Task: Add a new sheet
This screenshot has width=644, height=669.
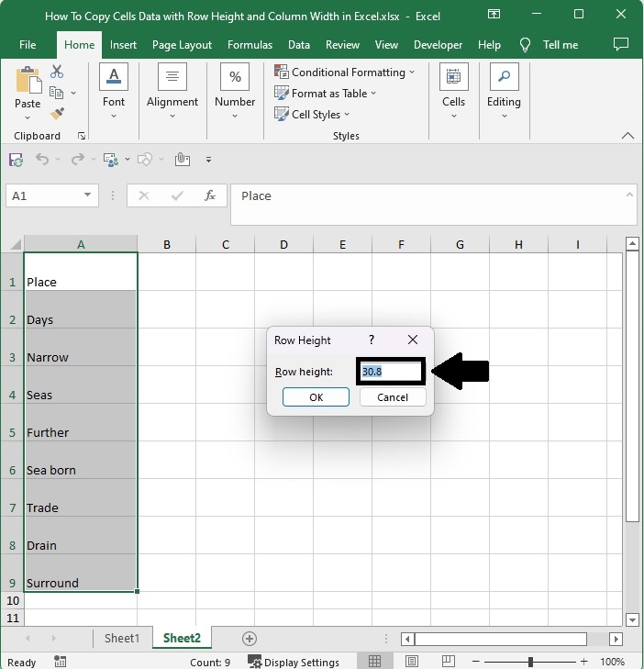Action: [250, 639]
